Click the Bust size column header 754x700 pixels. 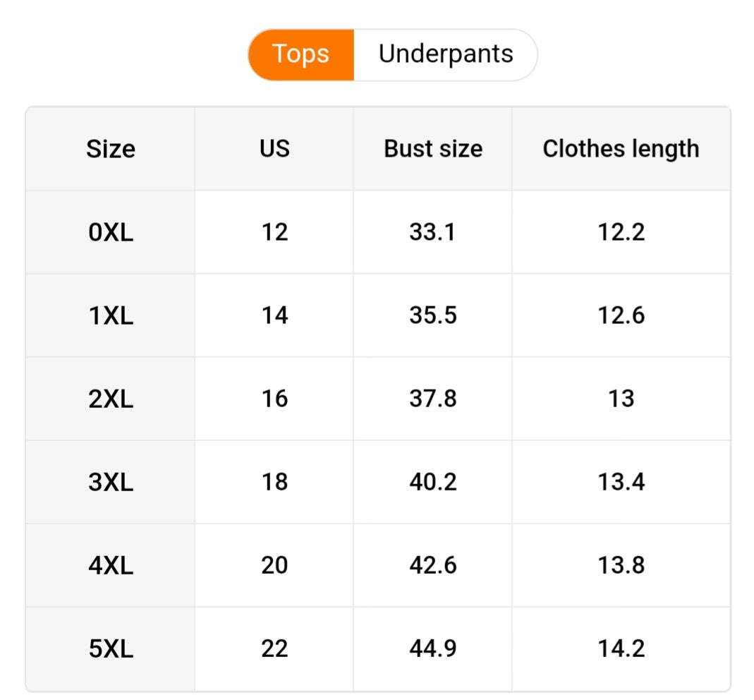point(433,149)
